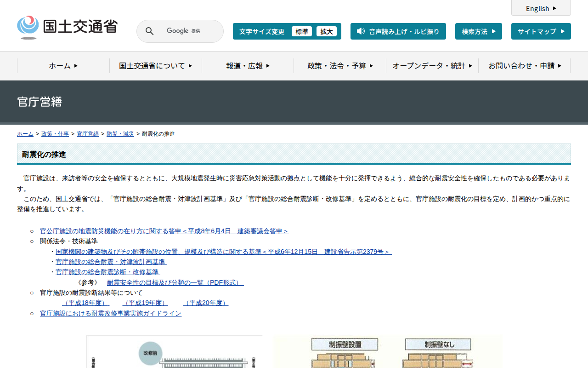The height and width of the screenshot is (368, 588).
Task: Click the search magnifier icon
Action: pos(149,31)
